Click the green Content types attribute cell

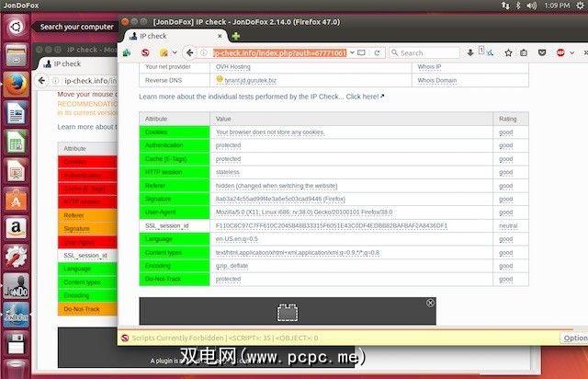(175, 252)
